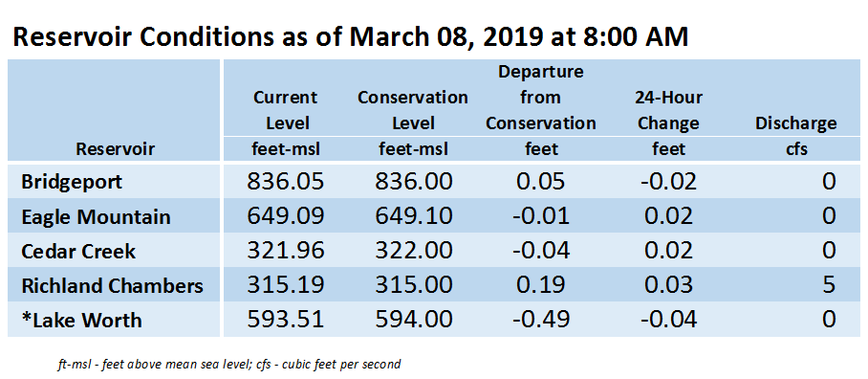Click the Bridgeport reservoir row label
Image resolution: width=868 pixels, height=379 pixels.
click(72, 182)
